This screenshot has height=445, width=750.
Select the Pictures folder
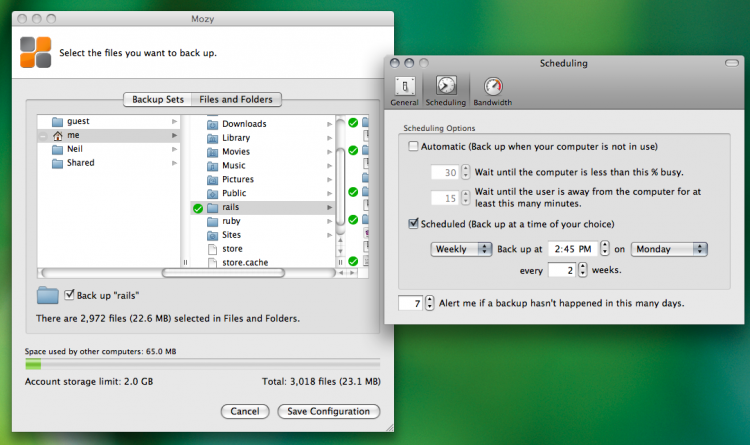coord(262,179)
